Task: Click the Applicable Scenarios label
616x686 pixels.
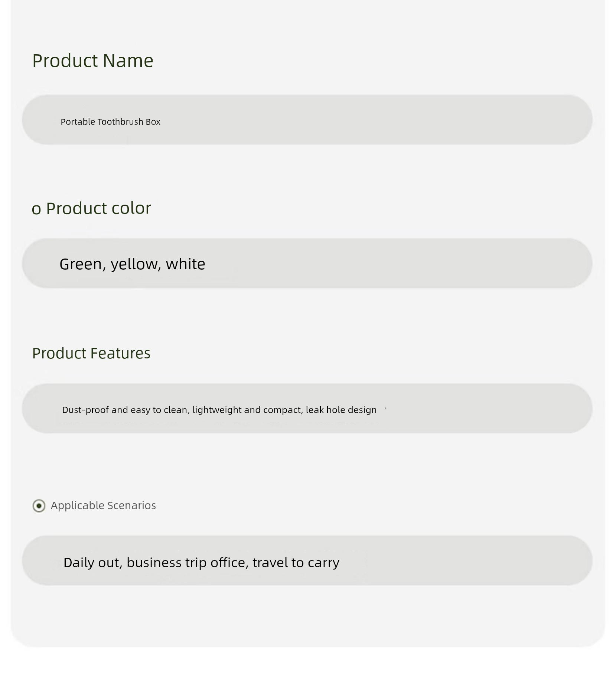Action: point(103,505)
